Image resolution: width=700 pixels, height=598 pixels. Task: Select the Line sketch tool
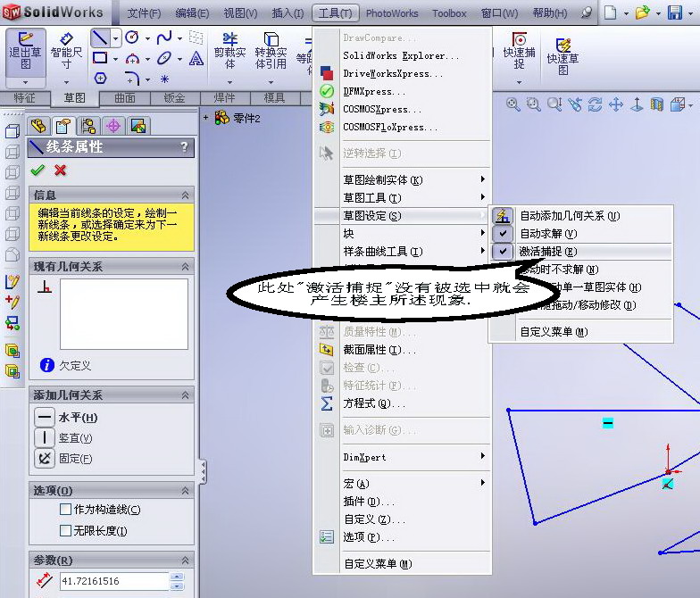(x=100, y=37)
